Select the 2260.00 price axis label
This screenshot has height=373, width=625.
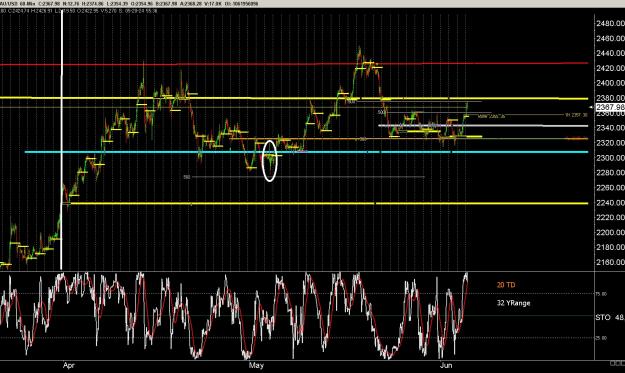point(610,188)
